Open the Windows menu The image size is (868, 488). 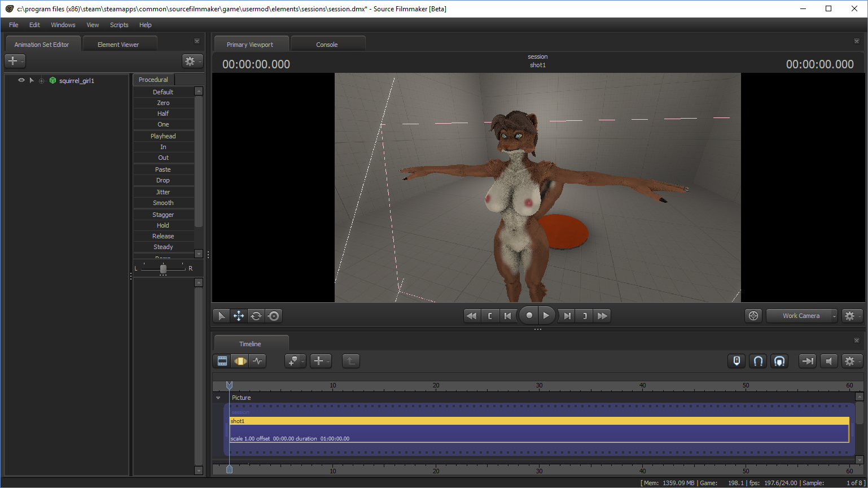(63, 25)
